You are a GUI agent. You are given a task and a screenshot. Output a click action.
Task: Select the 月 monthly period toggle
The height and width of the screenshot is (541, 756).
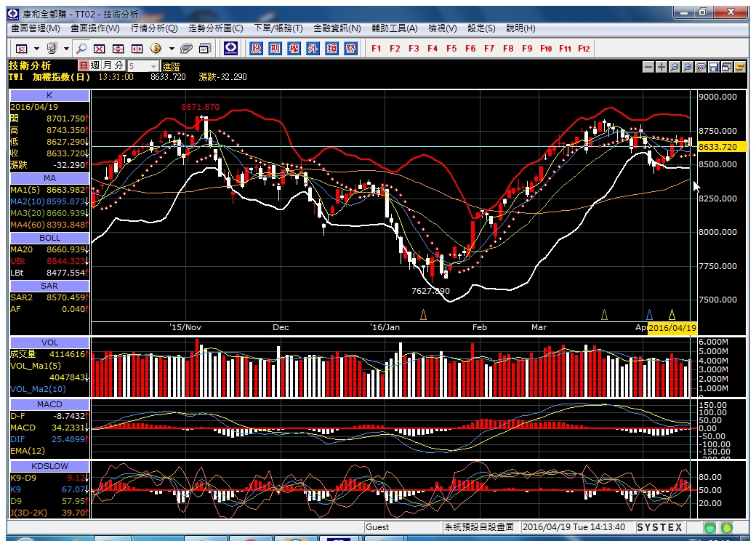[x=107, y=65]
